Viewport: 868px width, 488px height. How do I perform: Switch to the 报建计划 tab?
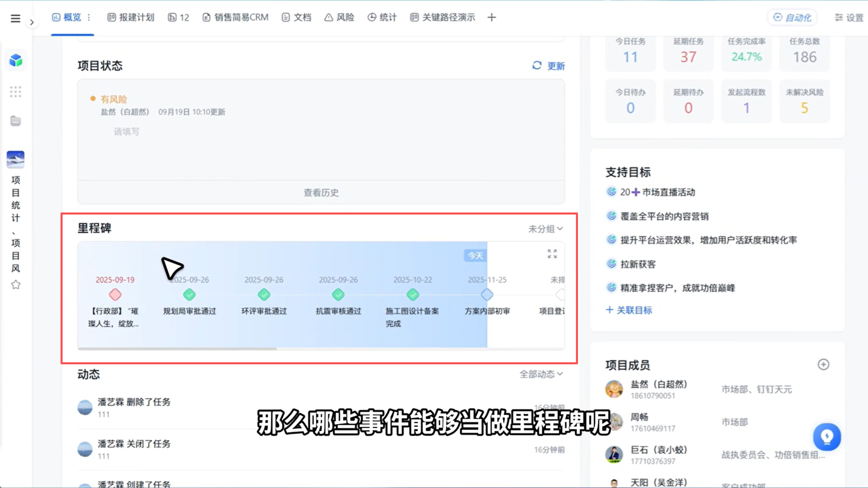click(x=131, y=17)
